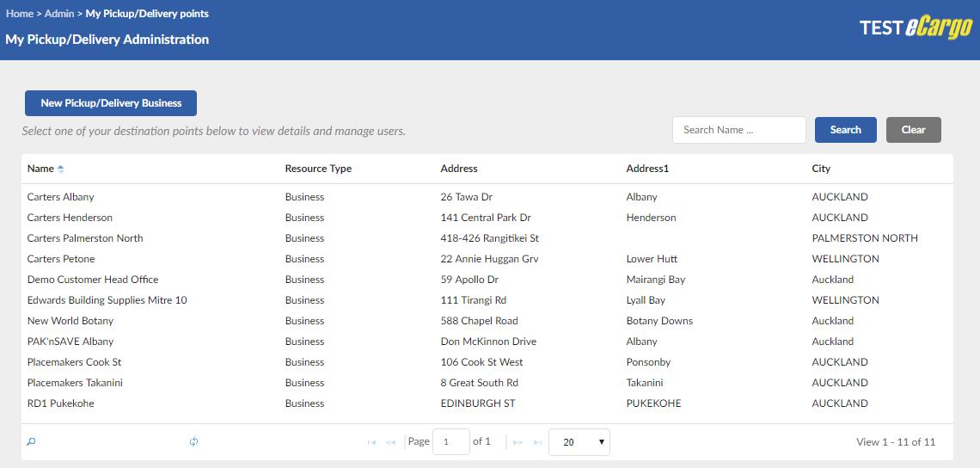This screenshot has height=468, width=980.
Task: Open rows-per-page dropdown showing 20
Action: click(x=579, y=441)
